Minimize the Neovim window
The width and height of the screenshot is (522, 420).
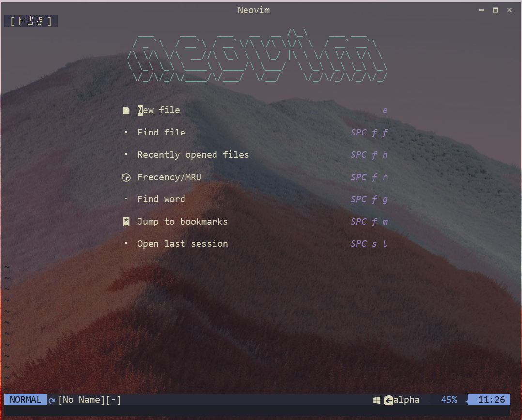481,10
